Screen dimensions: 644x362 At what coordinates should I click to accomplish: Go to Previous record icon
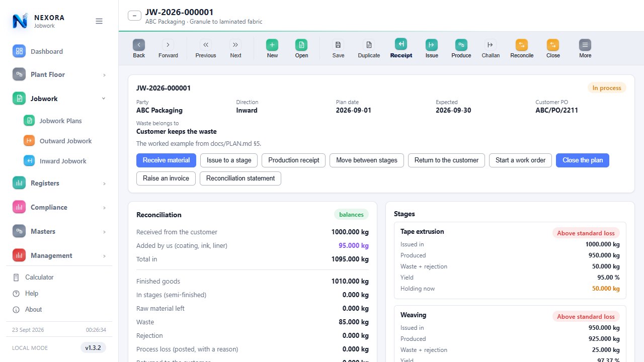206,44
